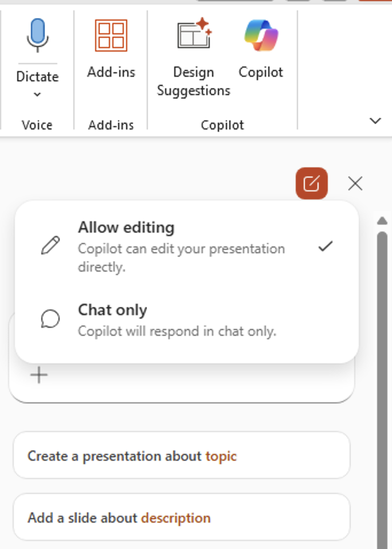Click the plus icon in the prompt box
This screenshot has width=392, height=549.
39,375
